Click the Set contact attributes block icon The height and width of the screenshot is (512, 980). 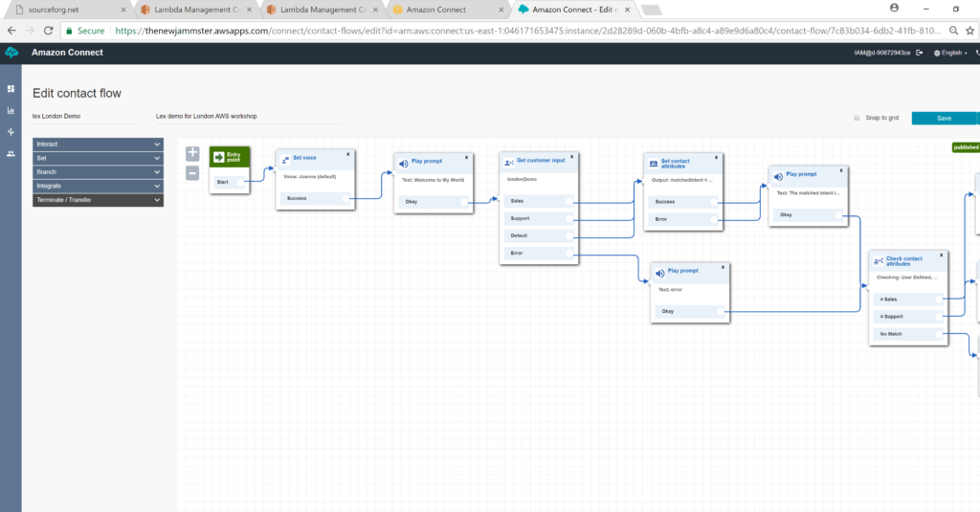click(x=653, y=164)
